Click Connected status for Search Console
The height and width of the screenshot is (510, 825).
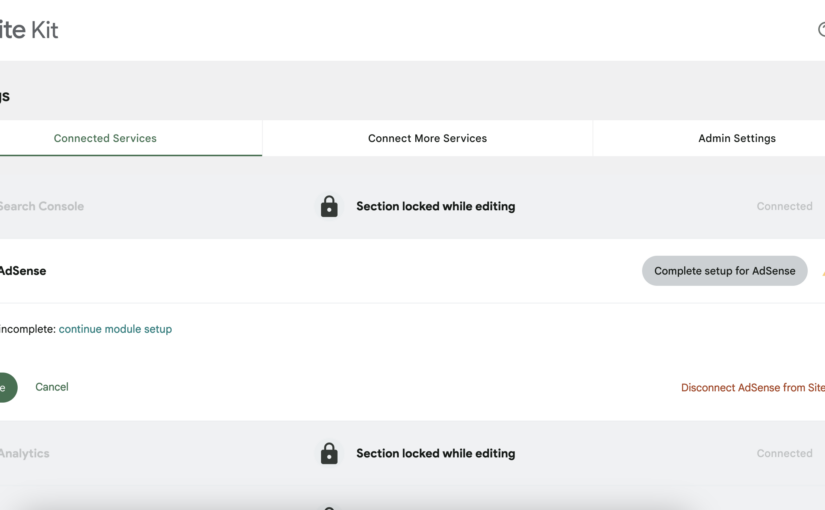pyautogui.click(x=784, y=206)
